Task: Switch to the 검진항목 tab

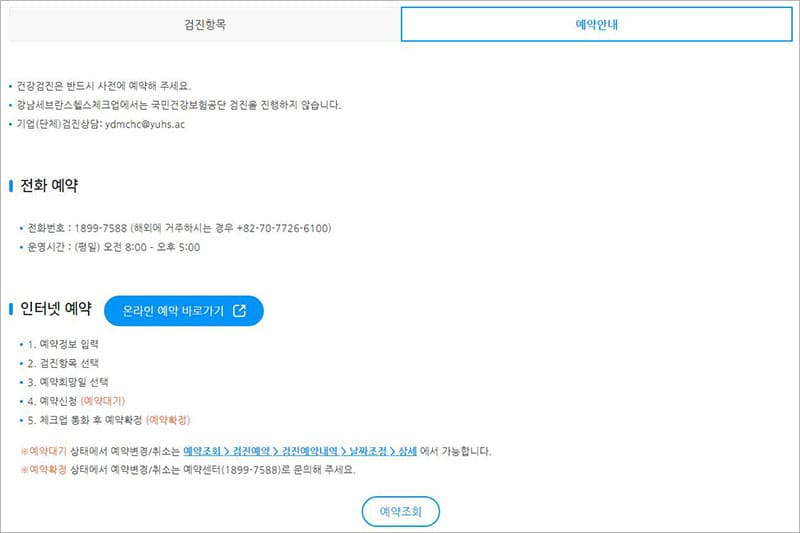Action: tap(205, 24)
